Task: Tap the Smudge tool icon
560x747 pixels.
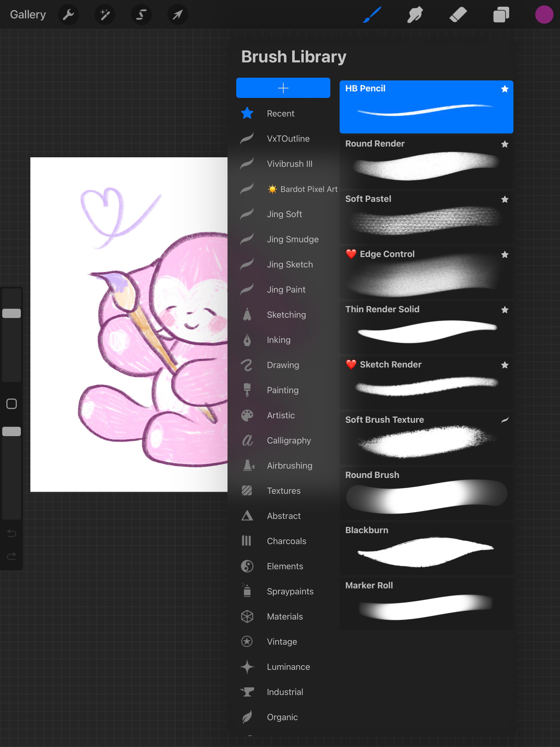Action: pyautogui.click(x=415, y=15)
